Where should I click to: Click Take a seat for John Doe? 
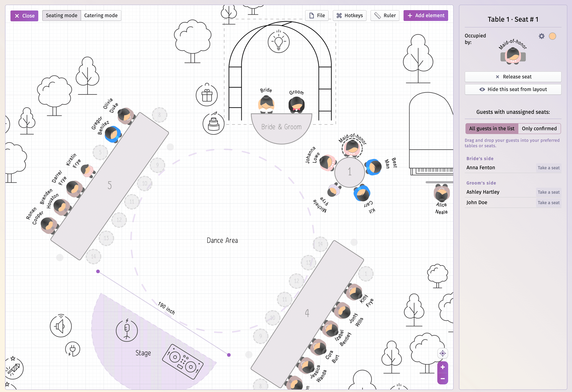point(549,202)
